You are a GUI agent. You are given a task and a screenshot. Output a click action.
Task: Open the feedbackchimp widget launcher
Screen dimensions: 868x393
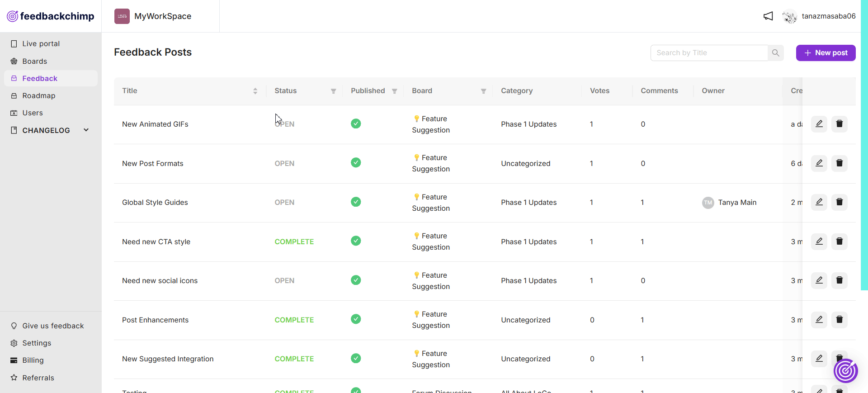pos(846,371)
